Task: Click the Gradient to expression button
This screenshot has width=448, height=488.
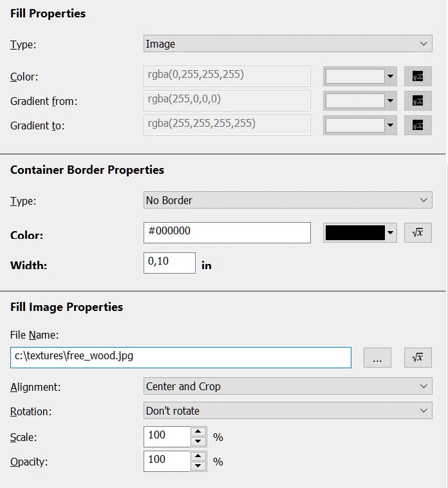Action: [418, 125]
